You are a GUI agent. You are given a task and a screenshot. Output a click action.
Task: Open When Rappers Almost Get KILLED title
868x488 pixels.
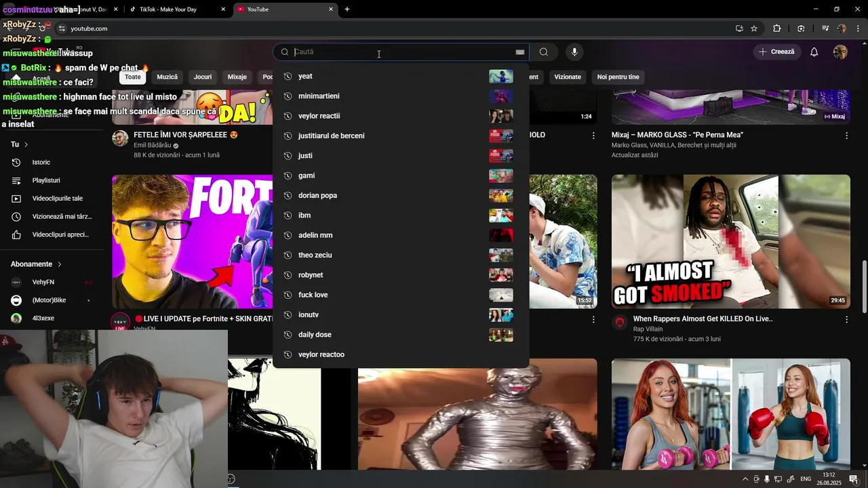703,319
